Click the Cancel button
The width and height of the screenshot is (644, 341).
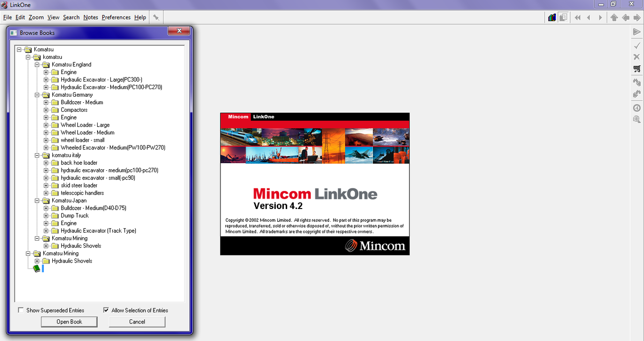point(137,322)
